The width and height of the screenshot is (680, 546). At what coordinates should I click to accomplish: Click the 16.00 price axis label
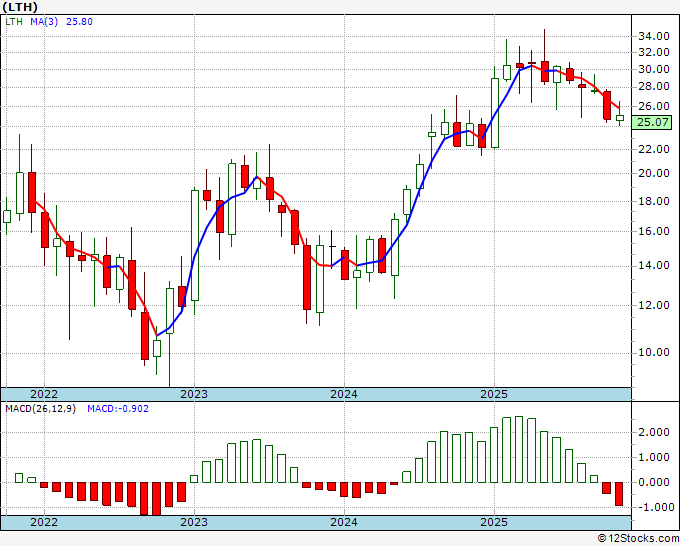[654, 232]
